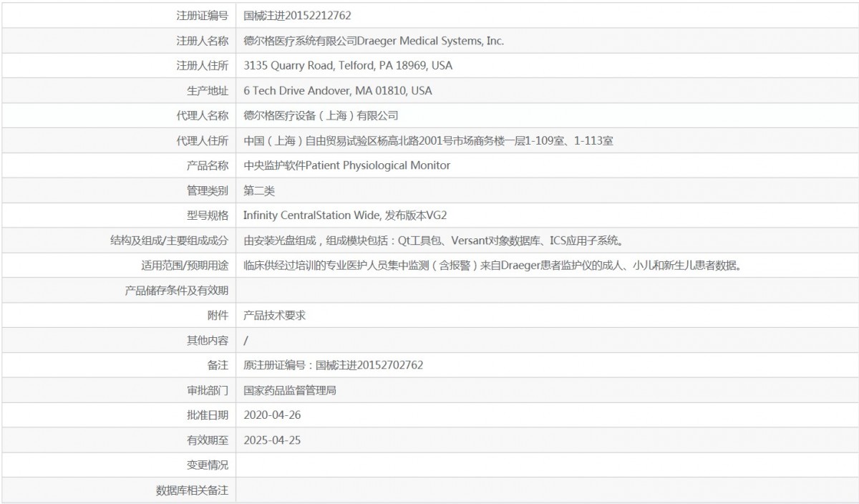
Task: Select the 产品储存条件及有效期 label
Action: coord(177,290)
